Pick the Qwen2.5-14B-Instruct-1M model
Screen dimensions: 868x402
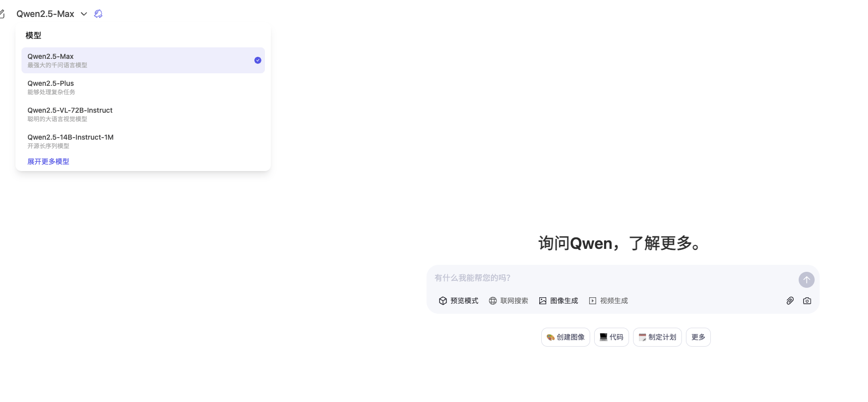coord(143,141)
